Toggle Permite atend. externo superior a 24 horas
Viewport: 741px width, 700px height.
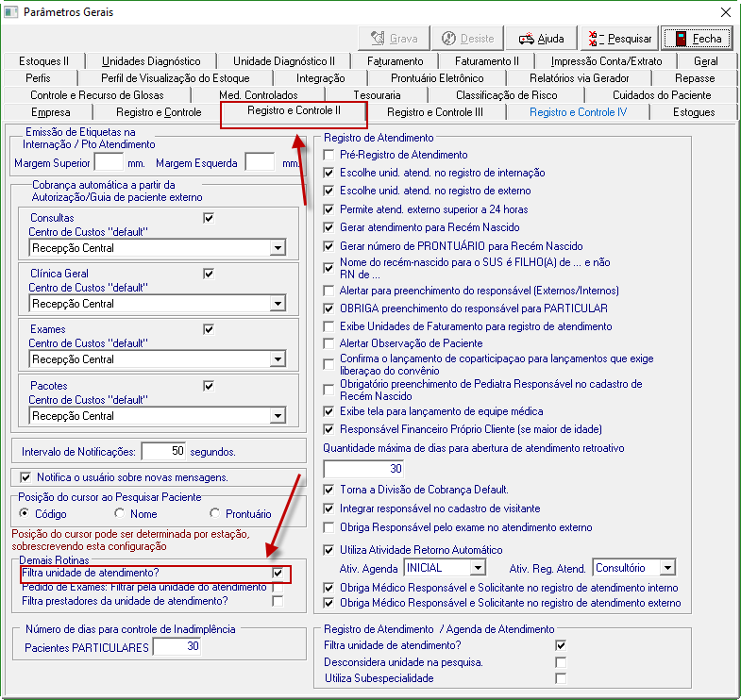(328, 209)
